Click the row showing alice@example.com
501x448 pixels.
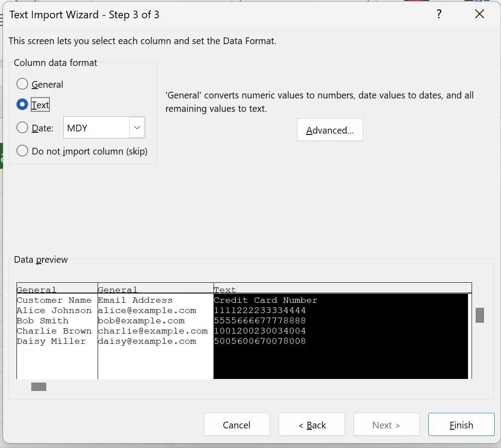point(147,310)
